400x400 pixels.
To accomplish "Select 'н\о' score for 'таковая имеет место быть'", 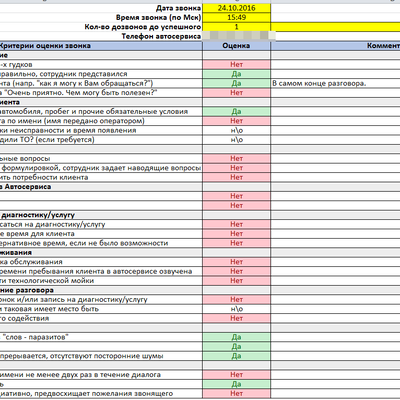I will [236, 309].
